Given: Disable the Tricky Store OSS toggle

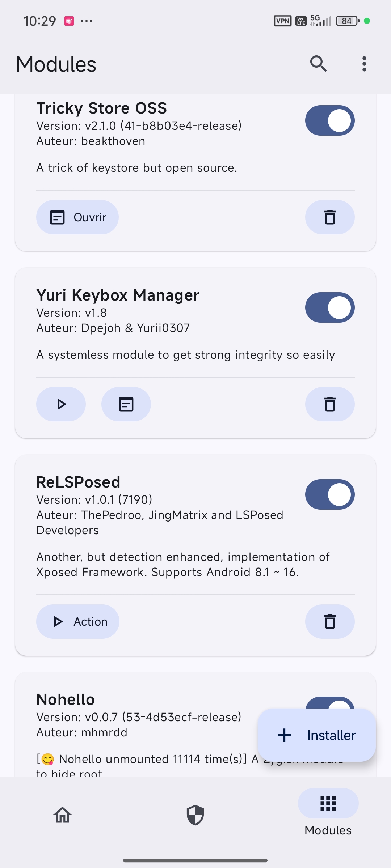Looking at the screenshot, I should (x=330, y=120).
